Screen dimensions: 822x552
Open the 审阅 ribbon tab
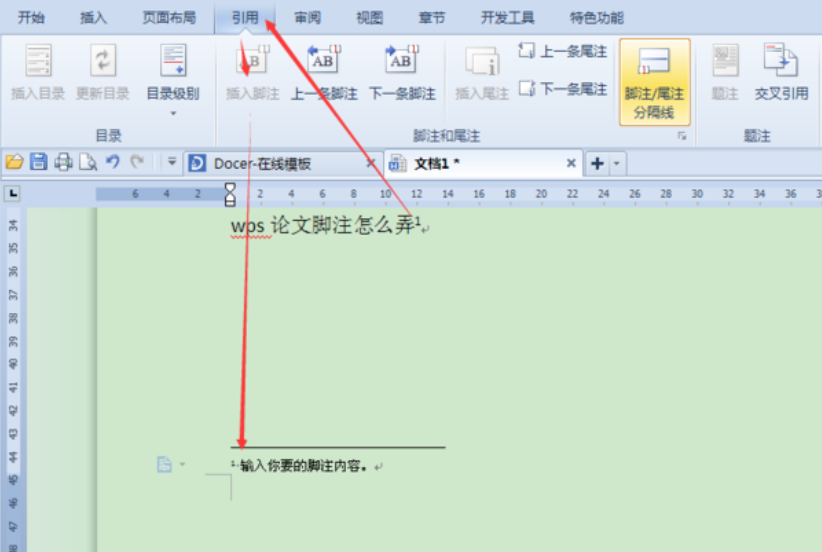(x=308, y=17)
